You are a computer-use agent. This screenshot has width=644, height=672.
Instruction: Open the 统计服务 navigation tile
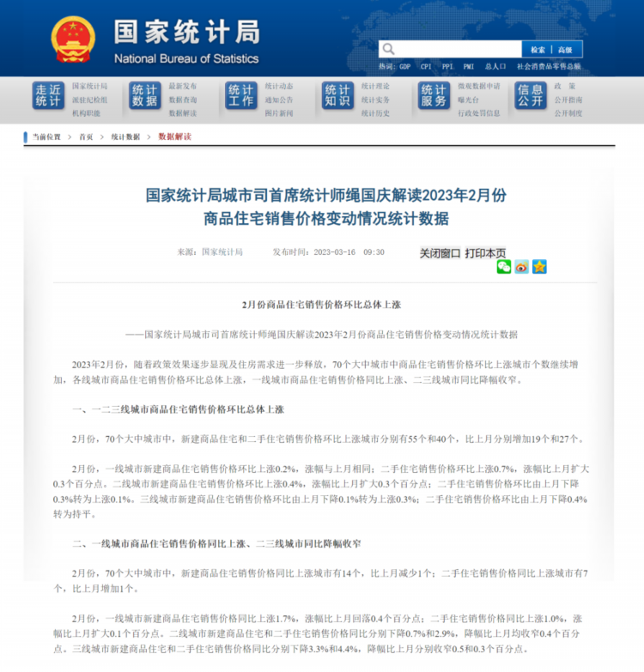click(x=434, y=96)
